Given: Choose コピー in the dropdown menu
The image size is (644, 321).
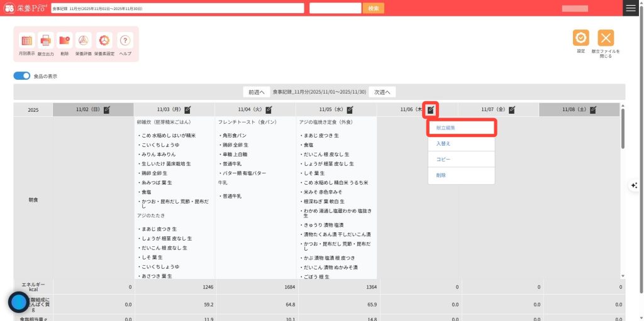Looking at the screenshot, I should [x=462, y=160].
